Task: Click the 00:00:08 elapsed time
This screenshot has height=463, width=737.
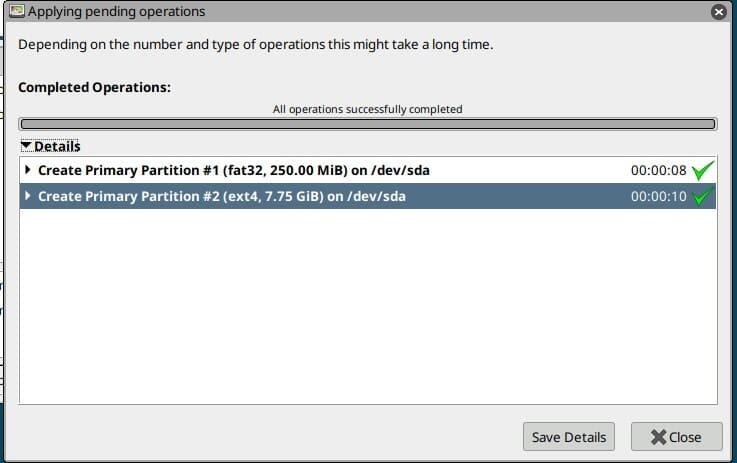Action: click(x=658, y=171)
